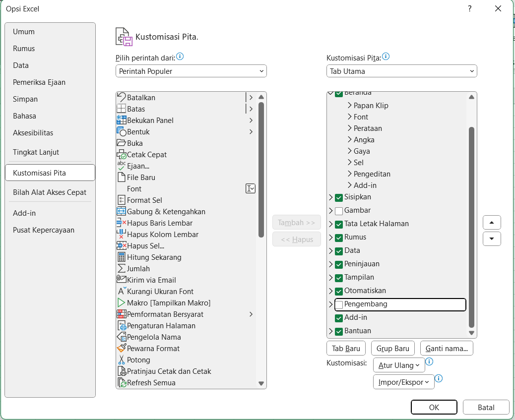Toggle the Tampilan checkbox

(339, 279)
